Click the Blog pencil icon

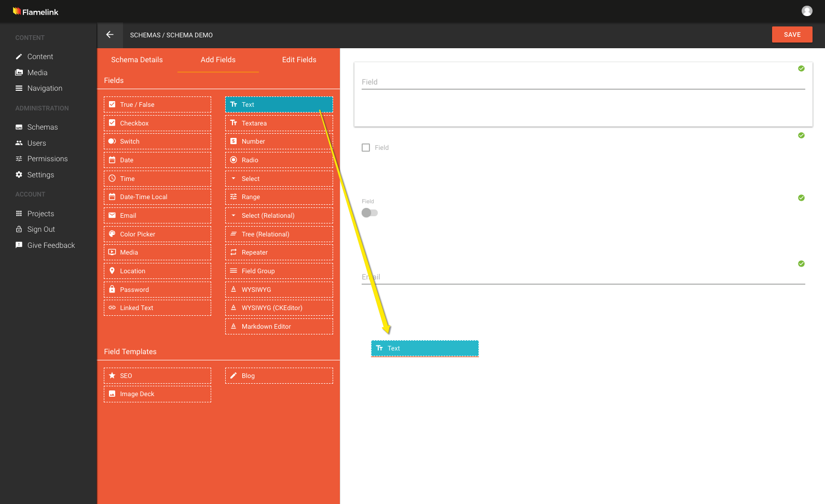pos(233,375)
